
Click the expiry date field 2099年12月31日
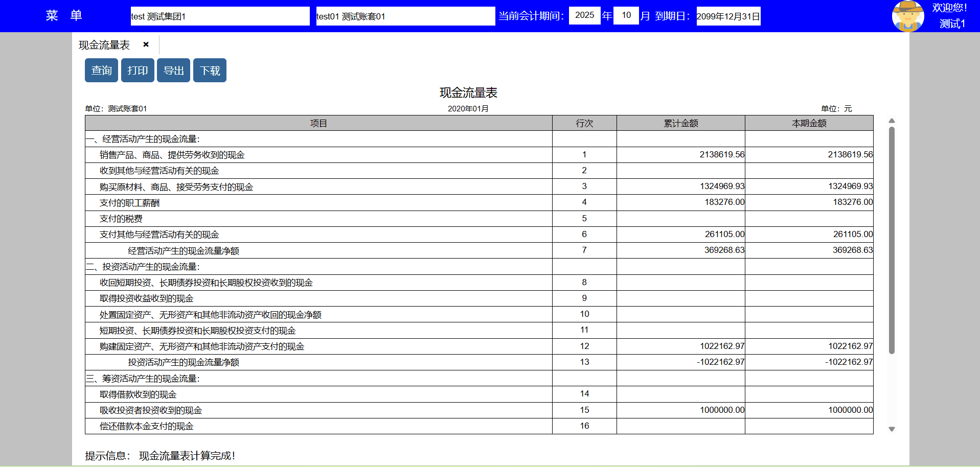coord(728,16)
